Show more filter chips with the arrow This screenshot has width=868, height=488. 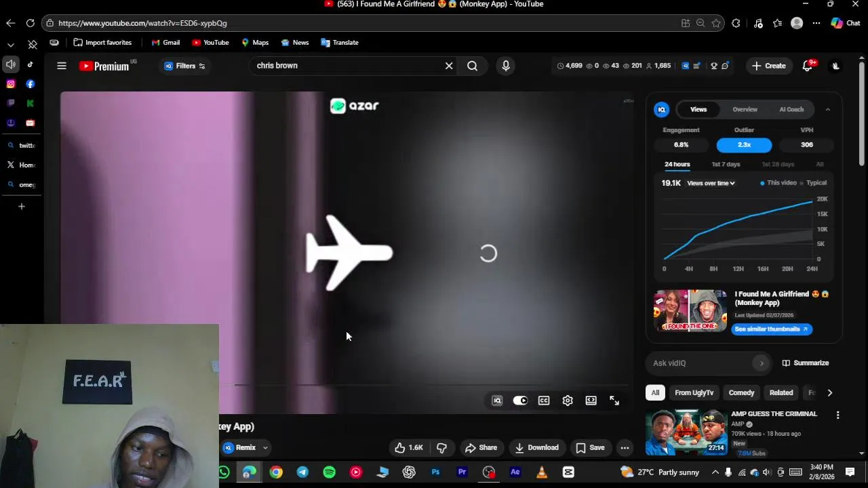[x=829, y=392]
